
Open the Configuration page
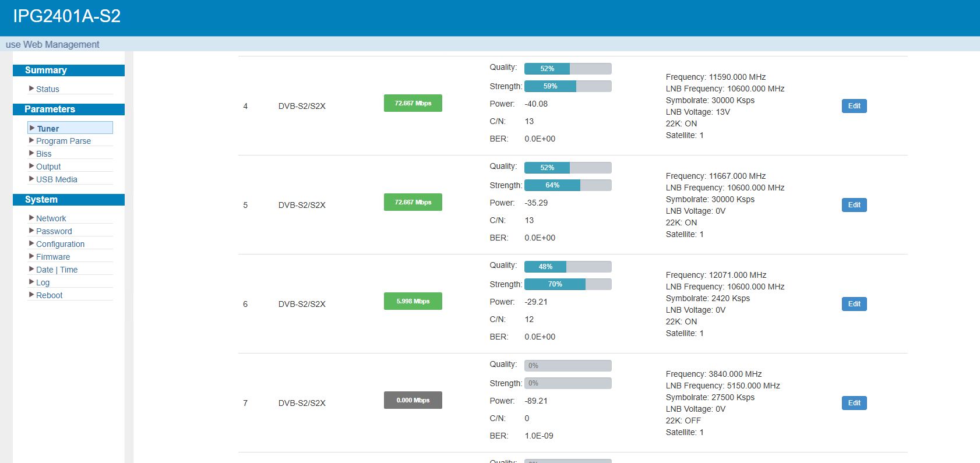60,244
